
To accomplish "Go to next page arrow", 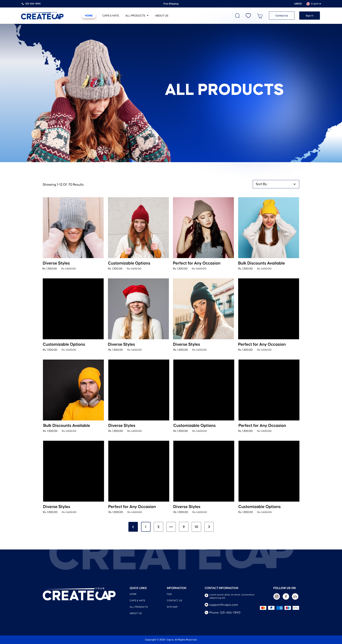I will click(209, 527).
